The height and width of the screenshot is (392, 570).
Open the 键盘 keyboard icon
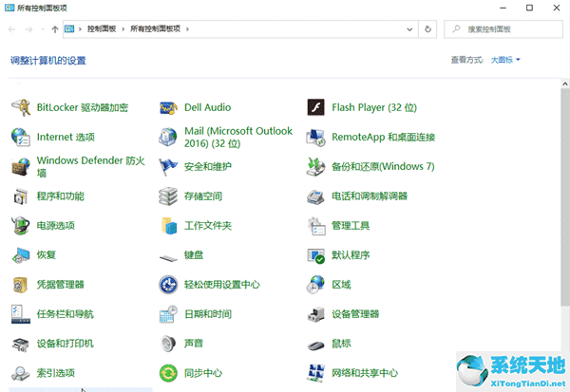tap(168, 258)
